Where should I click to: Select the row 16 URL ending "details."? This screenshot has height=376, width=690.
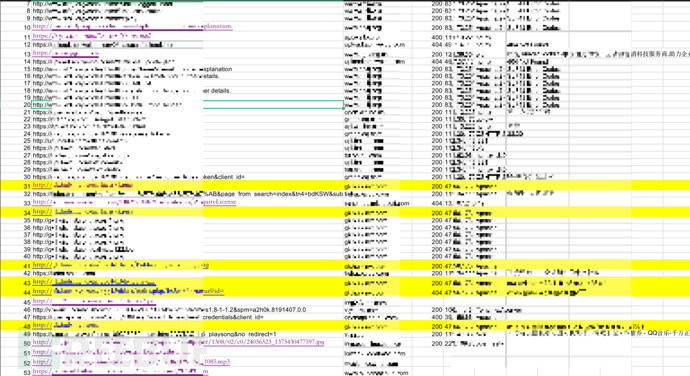pyautogui.click(x=126, y=76)
